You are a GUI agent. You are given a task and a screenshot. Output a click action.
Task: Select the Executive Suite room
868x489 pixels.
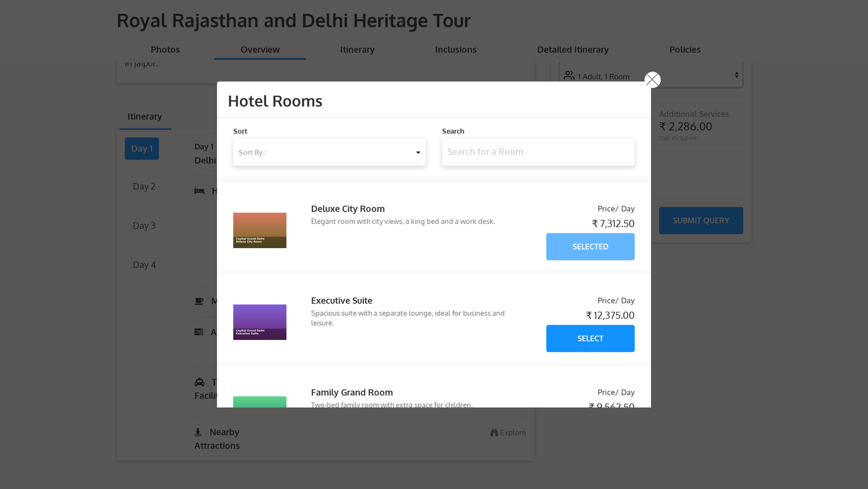(590, 338)
